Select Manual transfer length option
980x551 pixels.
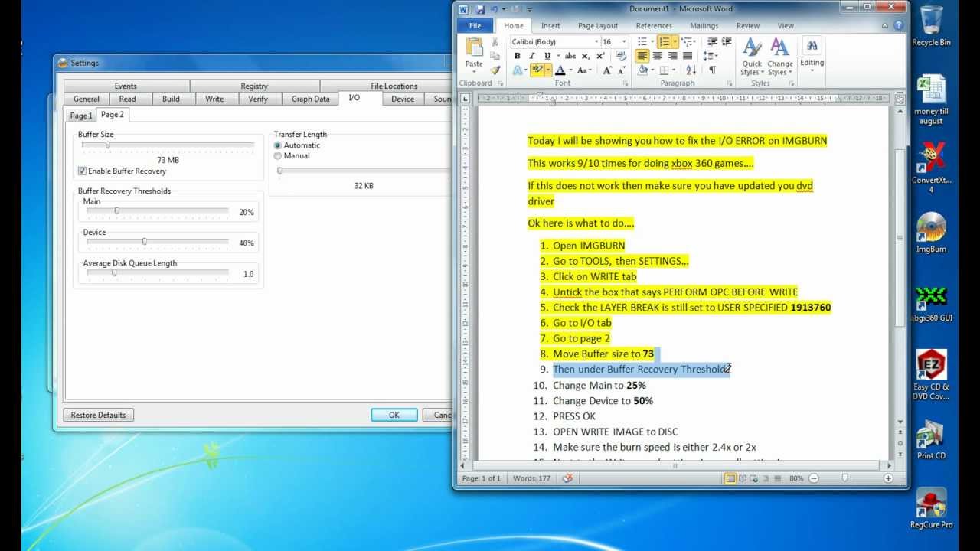278,155
